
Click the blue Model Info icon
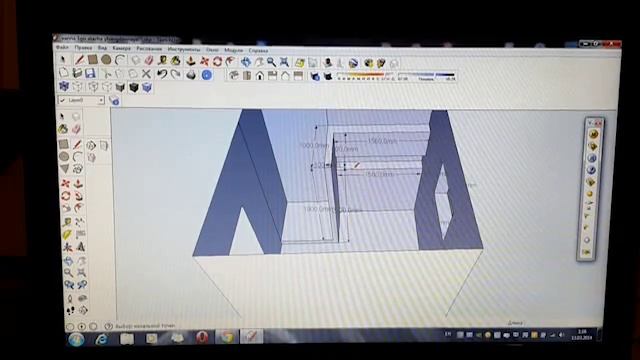[x=207, y=75]
